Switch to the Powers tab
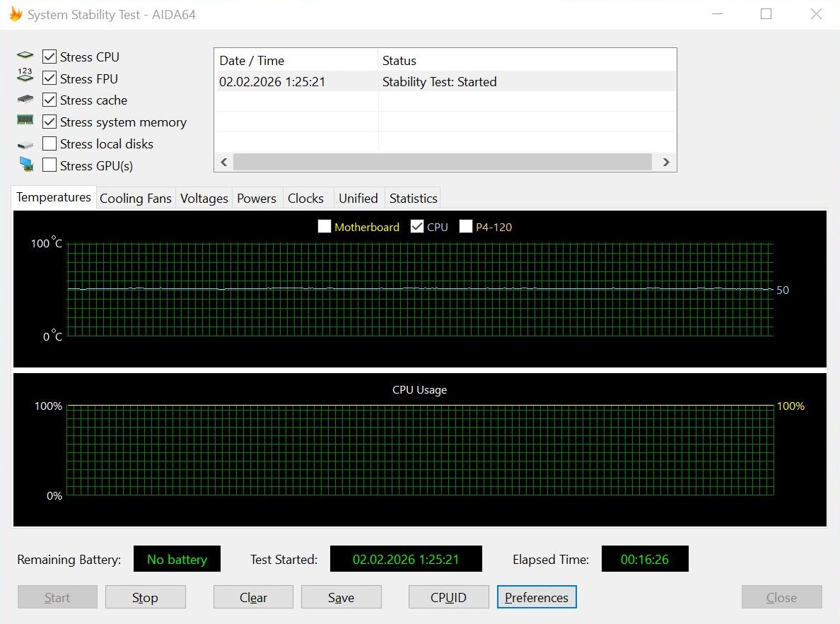The height and width of the screenshot is (624, 840). point(257,198)
